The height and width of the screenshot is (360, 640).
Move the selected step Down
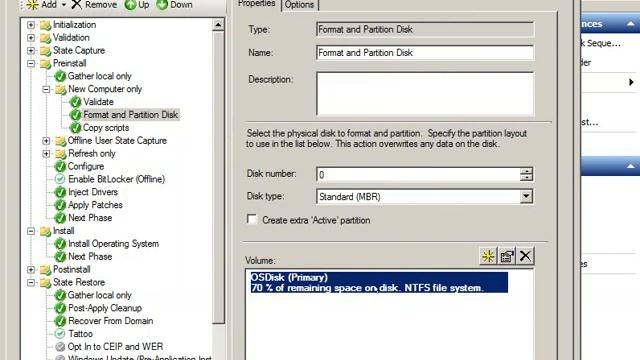(174, 5)
